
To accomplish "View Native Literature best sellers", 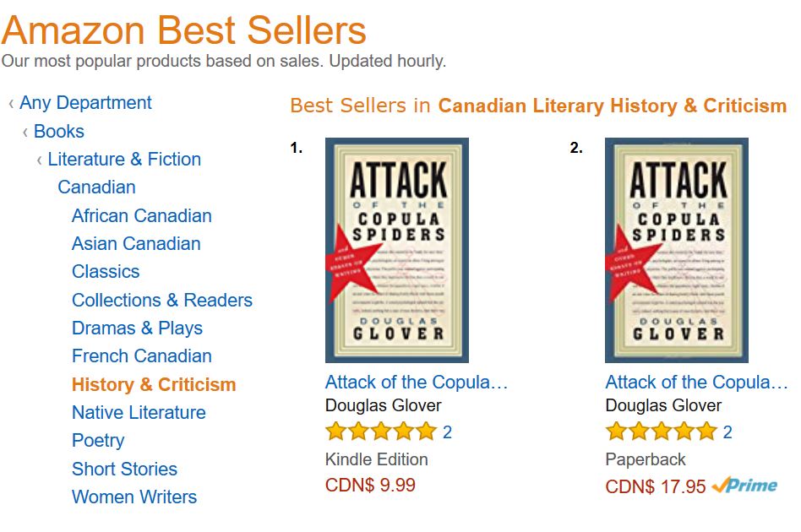I will [x=139, y=413].
